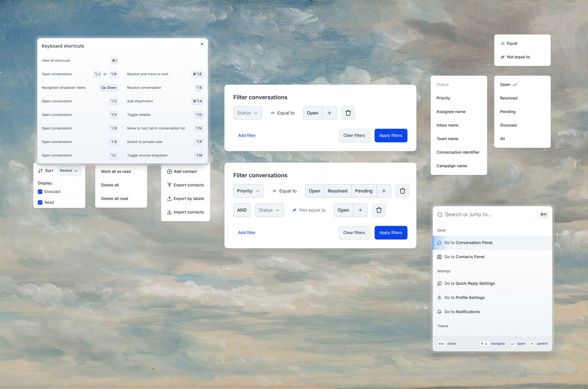Click Clear filters in first filter panel
Viewport: 588px width, 389px height.
pos(354,136)
